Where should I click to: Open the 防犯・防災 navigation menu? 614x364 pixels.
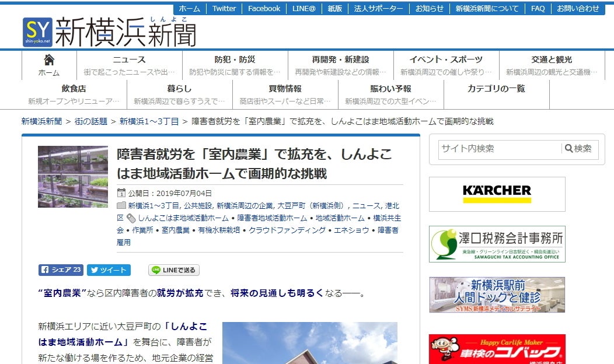235,60
